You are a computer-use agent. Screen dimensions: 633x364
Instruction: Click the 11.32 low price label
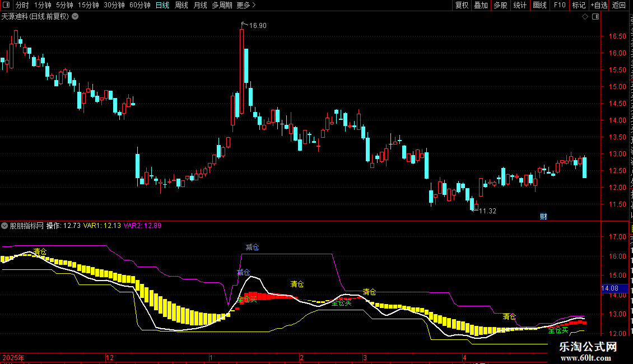[487, 211]
